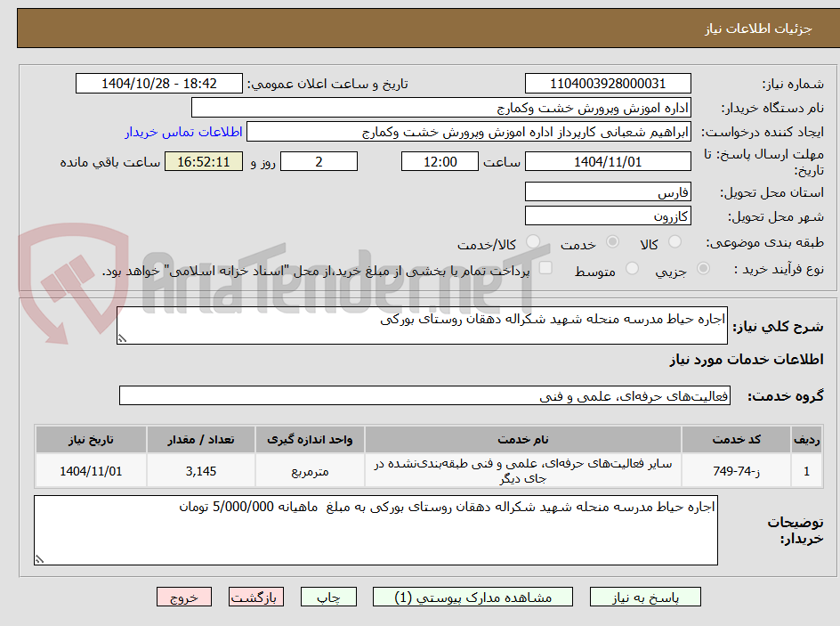This screenshot has height=626, width=840.
Task: Click the گروه خدمت field
Action: [x=424, y=395]
